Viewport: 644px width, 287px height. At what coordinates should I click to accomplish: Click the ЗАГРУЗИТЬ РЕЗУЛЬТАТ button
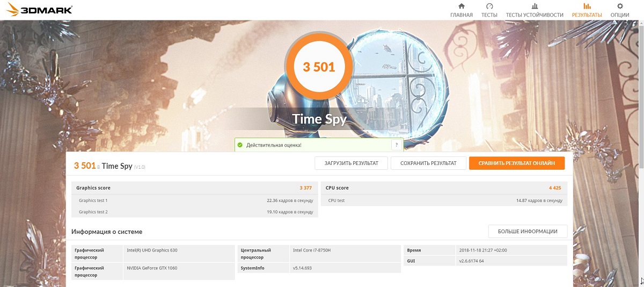click(351, 163)
